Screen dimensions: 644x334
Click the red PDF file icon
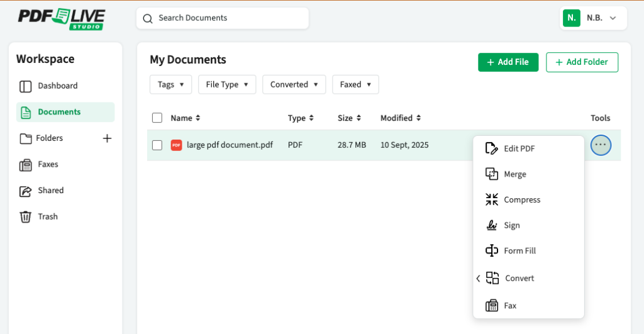[x=176, y=145]
